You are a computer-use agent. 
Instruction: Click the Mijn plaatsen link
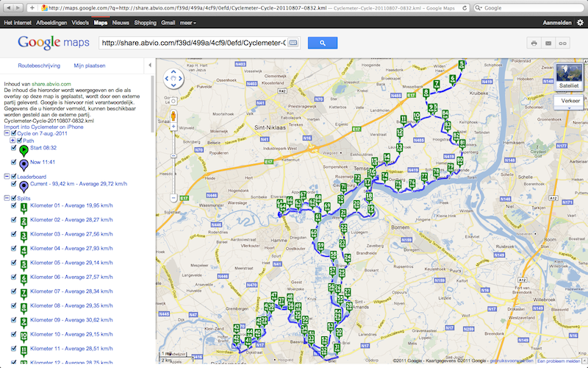[90, 66]
